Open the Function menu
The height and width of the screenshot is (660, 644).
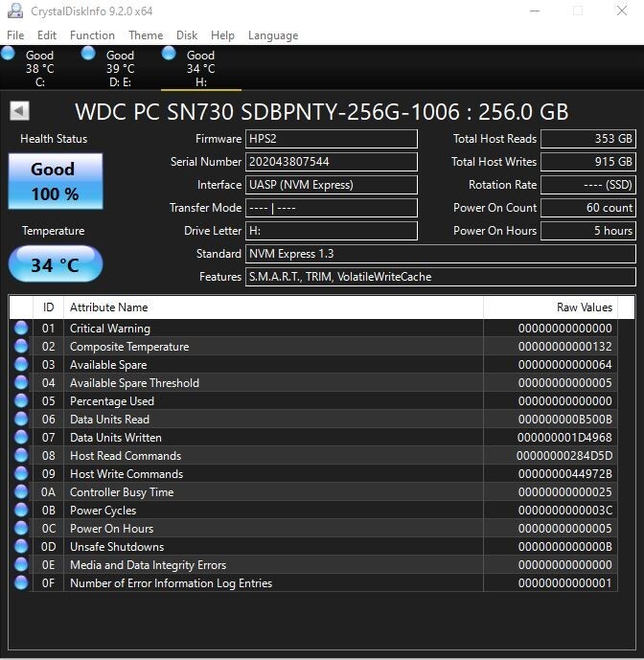tap(92, 35)
